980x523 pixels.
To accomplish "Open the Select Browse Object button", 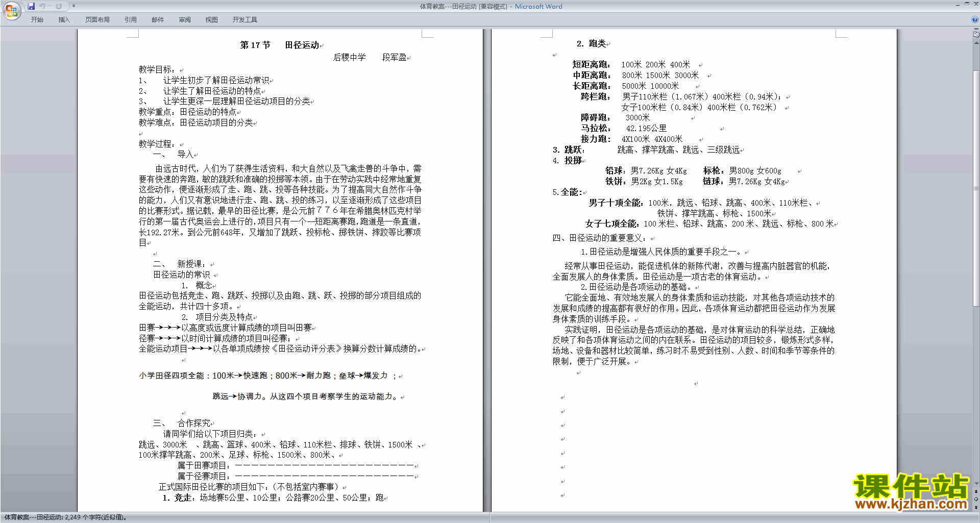I will coord(976,499).
